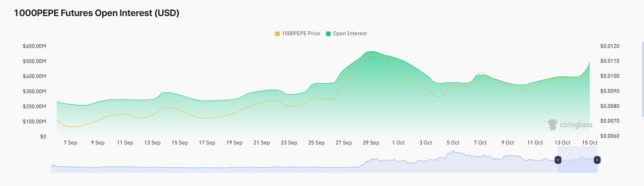This screenshot has height=186, width=644.
Task: Click the chart title 1000PEPE Futures Open Interest
Action: coord(97,13)
